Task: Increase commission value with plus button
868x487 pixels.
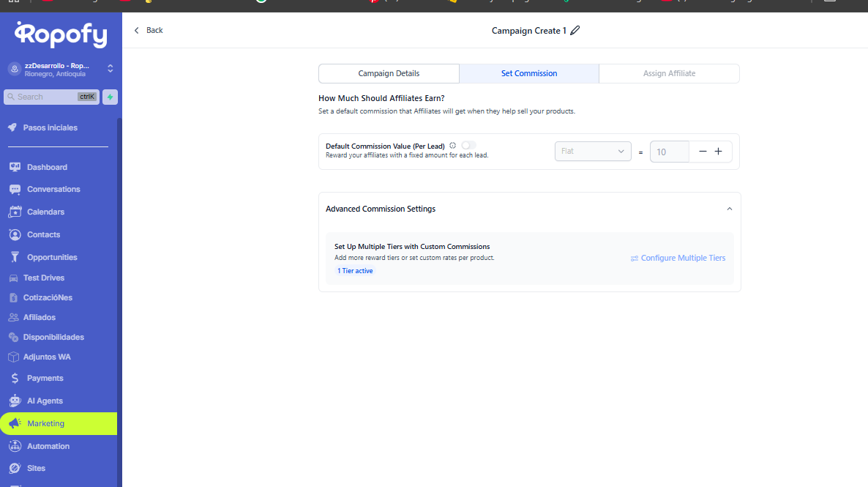Action: pos(718,152)
